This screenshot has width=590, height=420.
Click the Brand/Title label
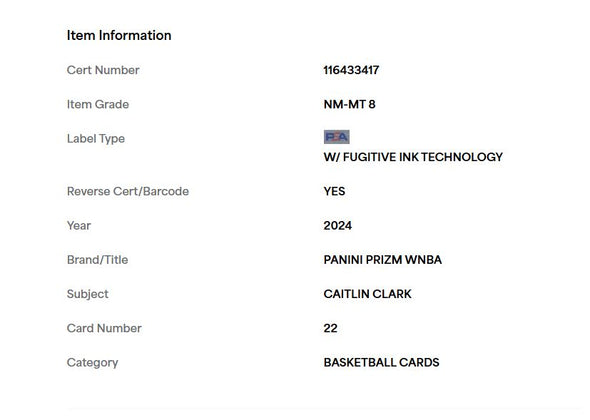click(97, 260)
